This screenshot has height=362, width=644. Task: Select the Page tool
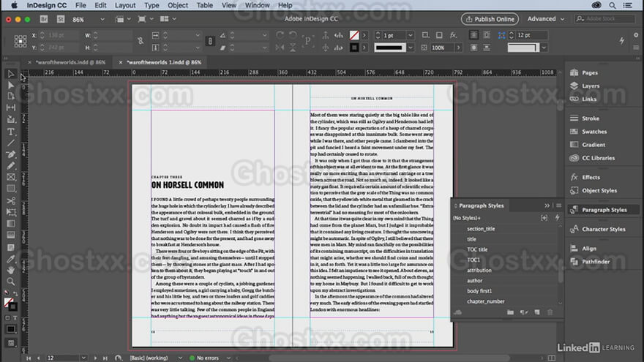(11, 97)
